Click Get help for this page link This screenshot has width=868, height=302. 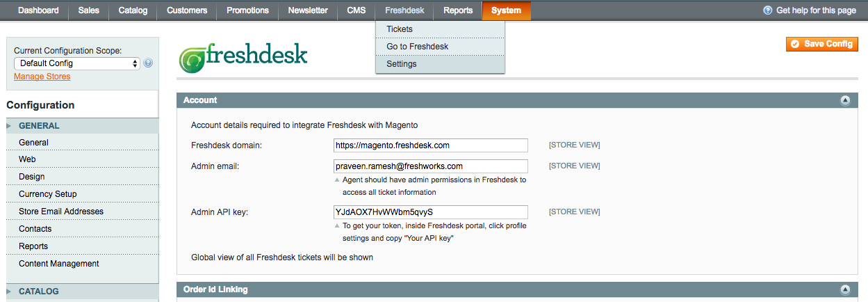point(816,10)
